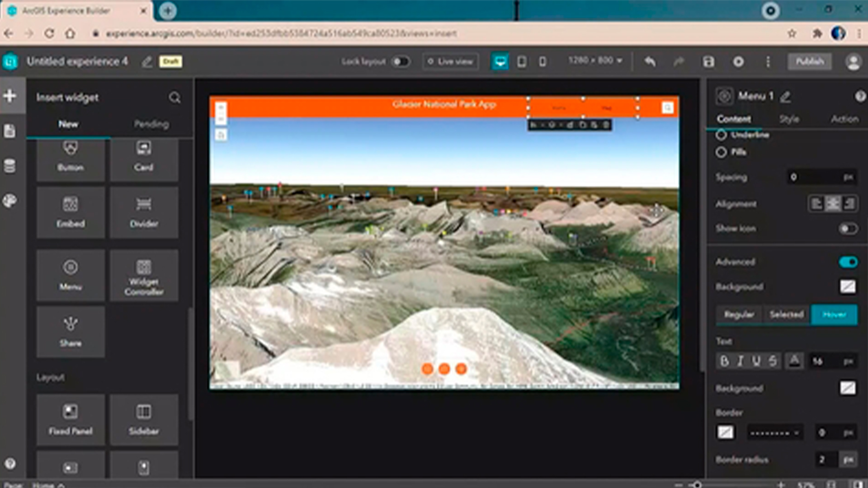
Task: Select the Pills radio option
Action: pyautogui.click(x=721, y=152)
